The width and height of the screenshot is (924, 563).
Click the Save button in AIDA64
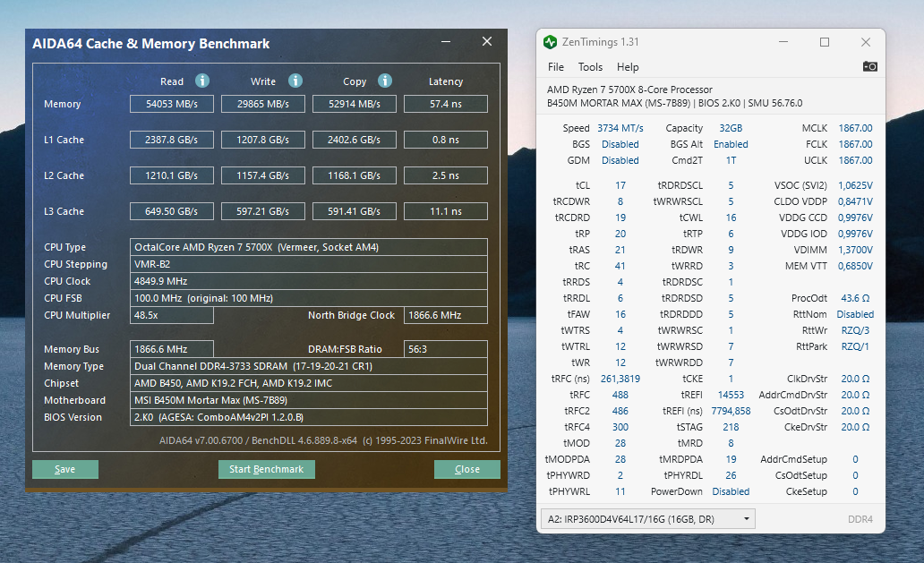pos(65,469)
